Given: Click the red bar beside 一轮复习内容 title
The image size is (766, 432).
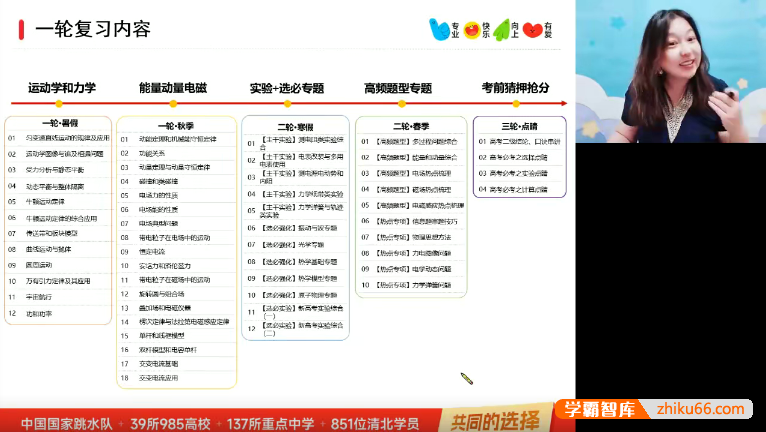Looking at the screenshot, I should click(21, 30).
